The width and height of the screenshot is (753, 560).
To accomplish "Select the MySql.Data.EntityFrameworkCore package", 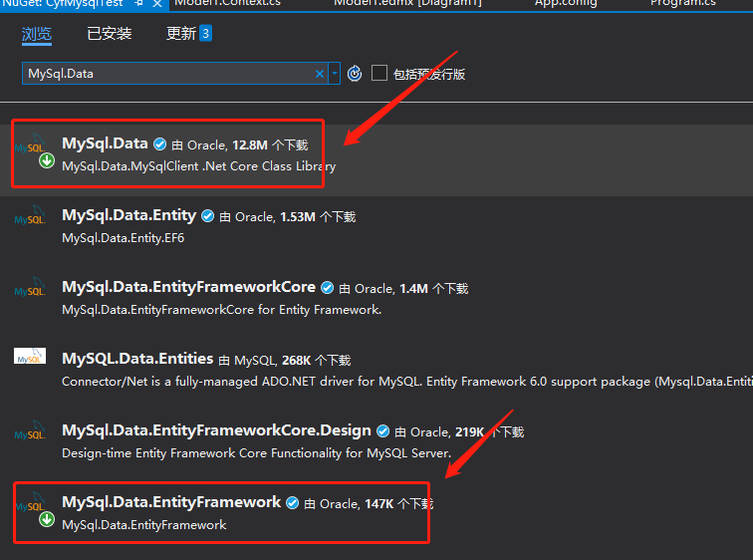I will 188,287.
